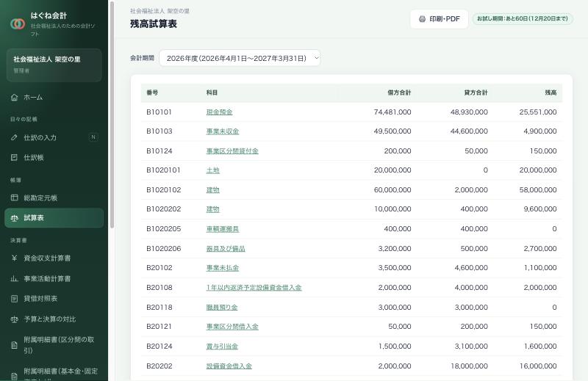Click the 番号 column header
The height and width of the screenshot is (381, 588).
tap(152, 92)
